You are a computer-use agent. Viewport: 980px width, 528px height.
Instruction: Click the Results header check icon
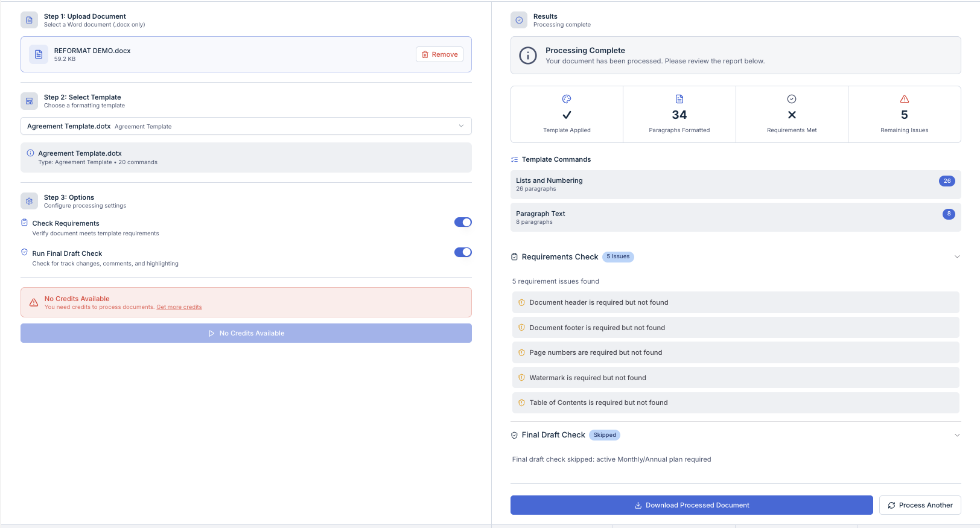click(x=519, y=20)
